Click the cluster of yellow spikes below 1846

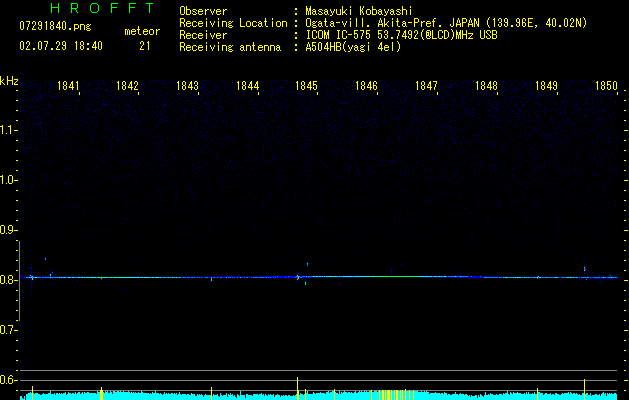point(396,394)
